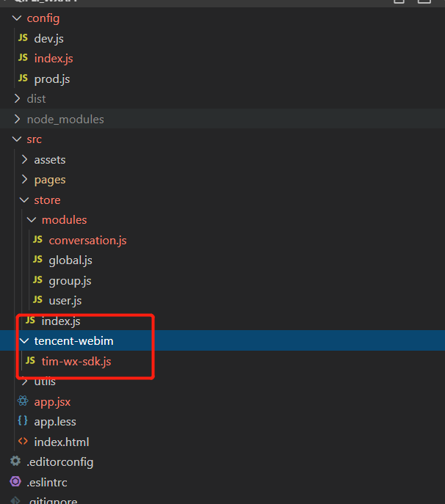The height and width of the screenshot is (504, 445).
Task: Select the tencent-webim folder name
Action: point(74,341)
